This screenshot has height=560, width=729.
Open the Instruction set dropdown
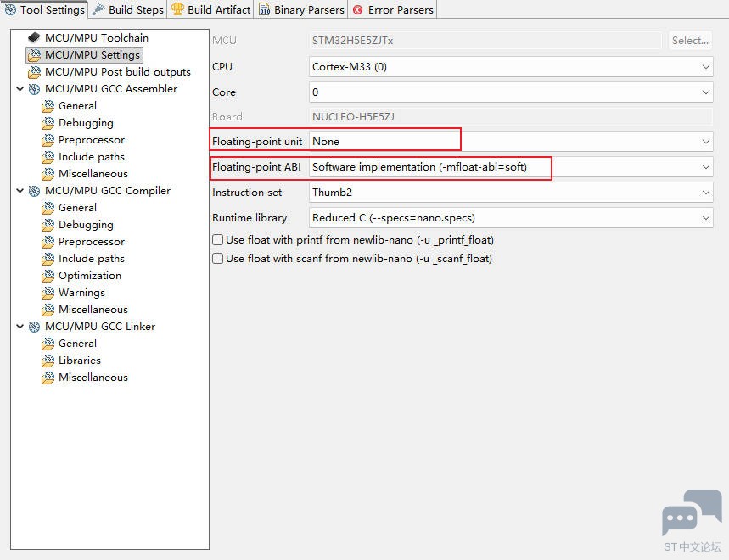coord(511,193)
